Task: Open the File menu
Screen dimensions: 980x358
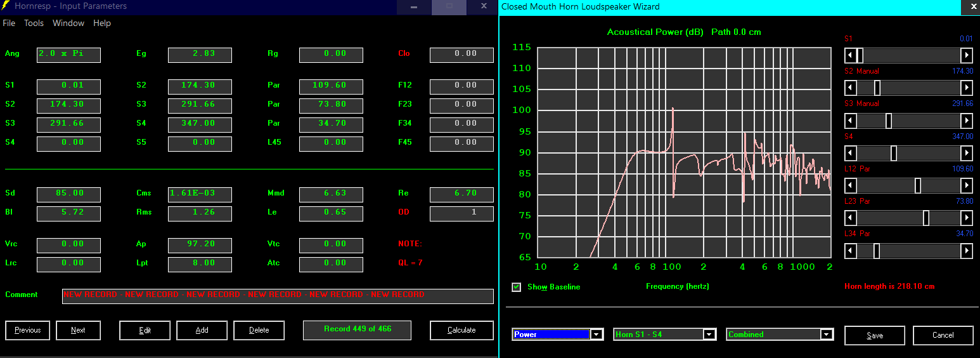Action: coord(9,23)
